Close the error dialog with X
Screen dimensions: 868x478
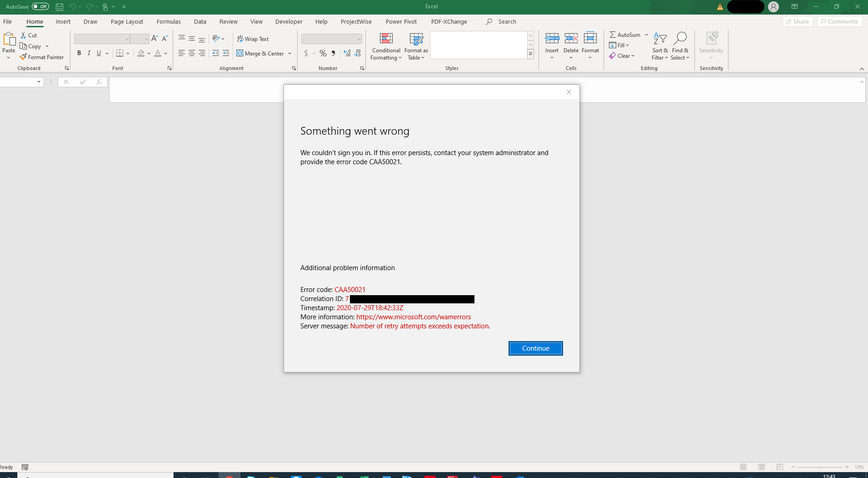(569, 92)
